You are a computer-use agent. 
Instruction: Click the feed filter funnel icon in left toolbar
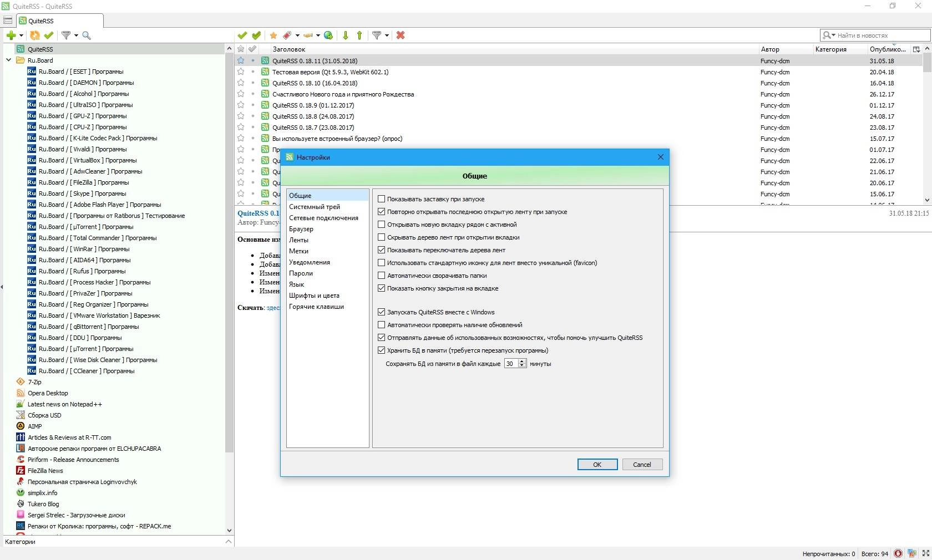pyautogui.click(x=66, y=35)
